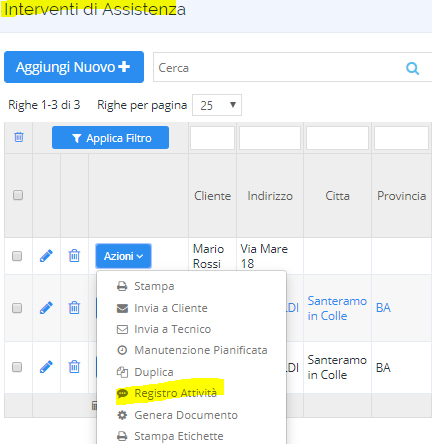Click the bulk delete trash icon in filter row
The width and height of the screenshot is (432, 444).
pos(19,137)
